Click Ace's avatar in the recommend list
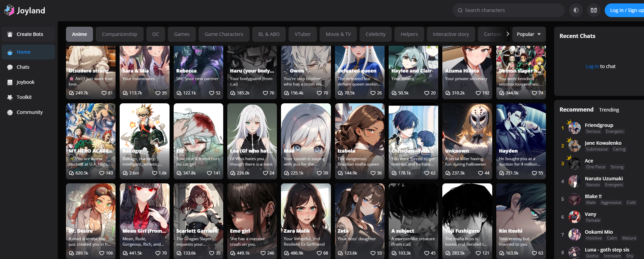644x259 pixels. pyautogui.click(x=574, y=164)
